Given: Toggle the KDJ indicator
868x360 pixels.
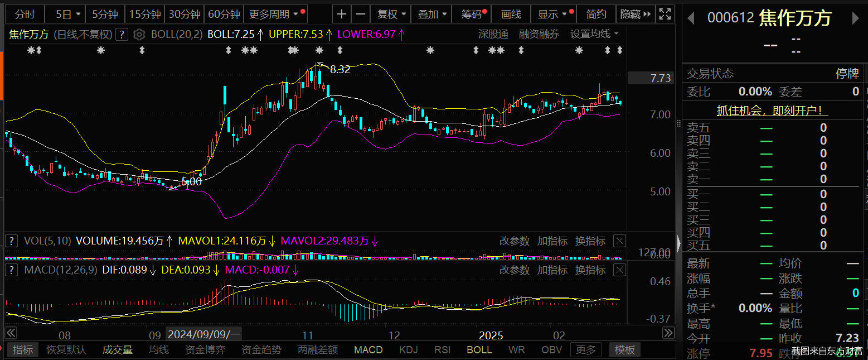Looking at the screenshot, I should pos(408,350).
